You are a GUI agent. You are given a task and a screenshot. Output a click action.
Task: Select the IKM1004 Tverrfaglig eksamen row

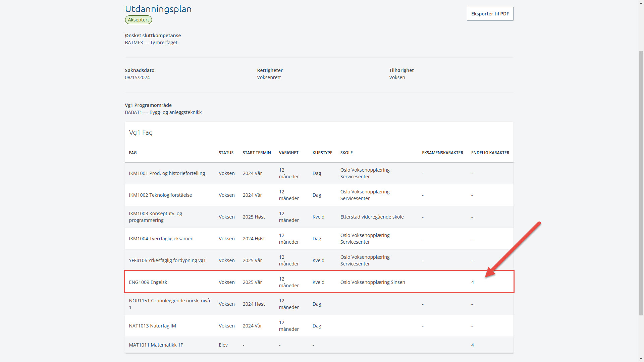point(161,239)
